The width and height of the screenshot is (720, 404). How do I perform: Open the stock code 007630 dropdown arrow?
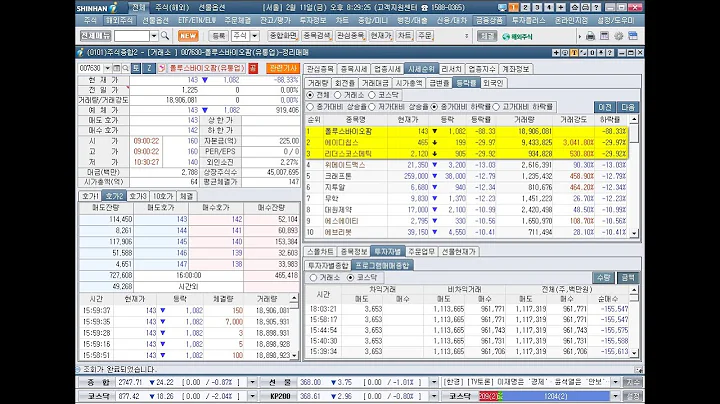click(107, 68)
